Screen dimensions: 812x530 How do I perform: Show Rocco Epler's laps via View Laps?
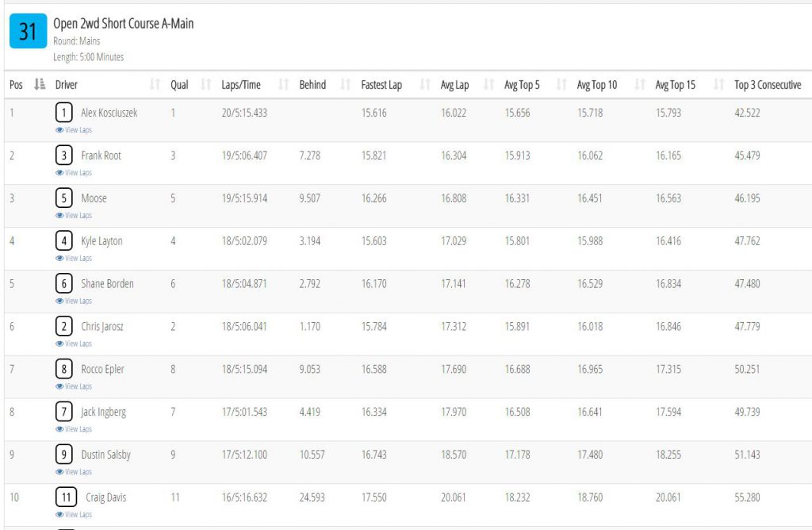pos(74,386)
